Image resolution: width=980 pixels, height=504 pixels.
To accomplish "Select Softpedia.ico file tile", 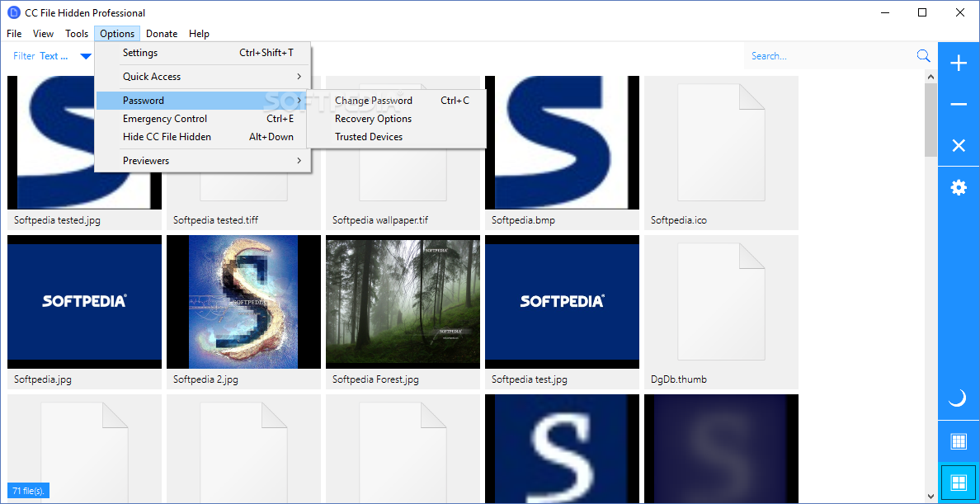I will [721, 153].
